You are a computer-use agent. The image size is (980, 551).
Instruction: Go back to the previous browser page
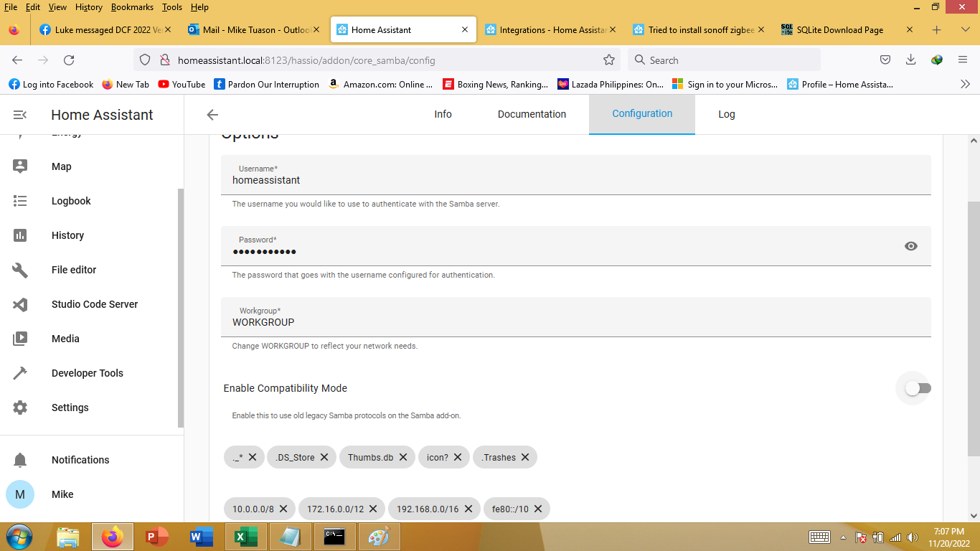tap(17, 60)
